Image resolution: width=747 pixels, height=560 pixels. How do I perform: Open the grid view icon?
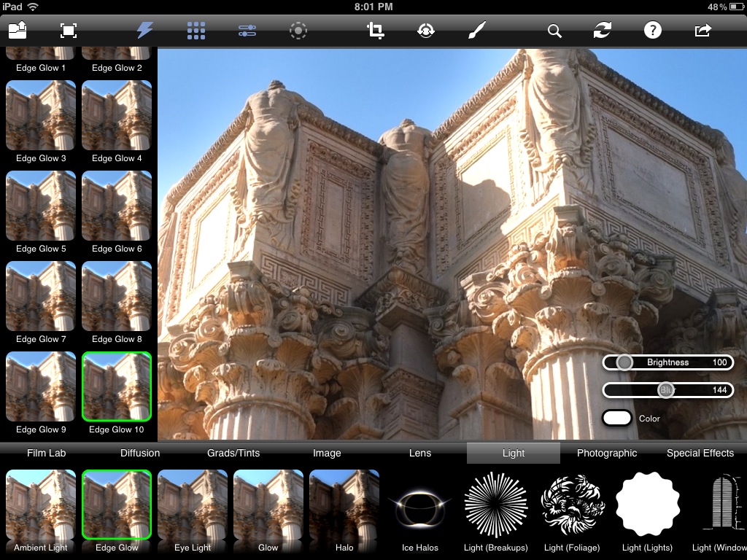(x=196, y=30)
